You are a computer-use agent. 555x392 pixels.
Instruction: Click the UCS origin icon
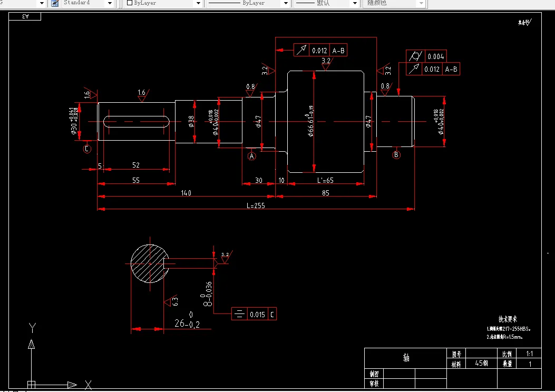coord(31,385)
